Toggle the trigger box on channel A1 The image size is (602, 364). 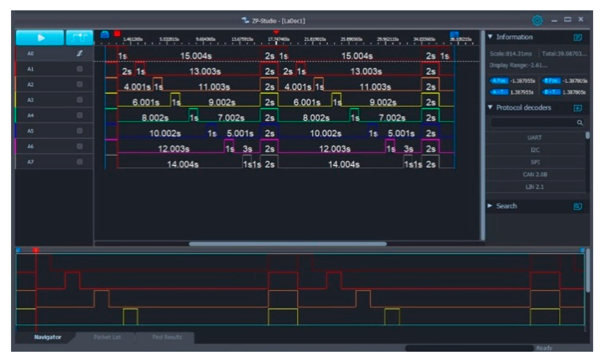coord(80,69)
